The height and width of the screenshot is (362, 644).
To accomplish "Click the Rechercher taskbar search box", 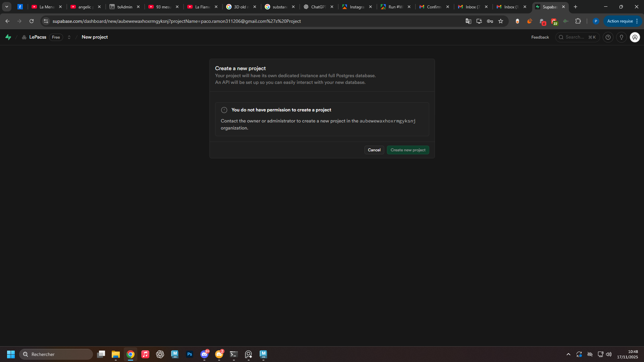I will [56, 354].
